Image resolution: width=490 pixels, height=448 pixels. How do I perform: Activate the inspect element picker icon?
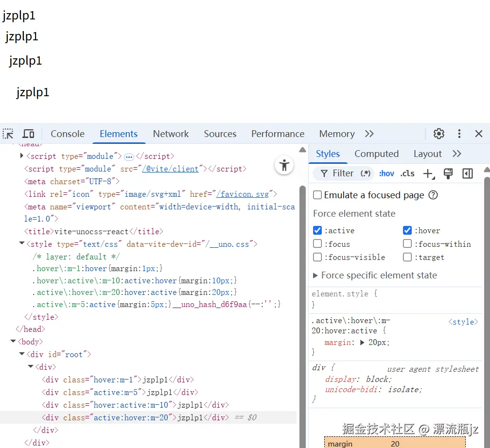(x=8, y=134)
